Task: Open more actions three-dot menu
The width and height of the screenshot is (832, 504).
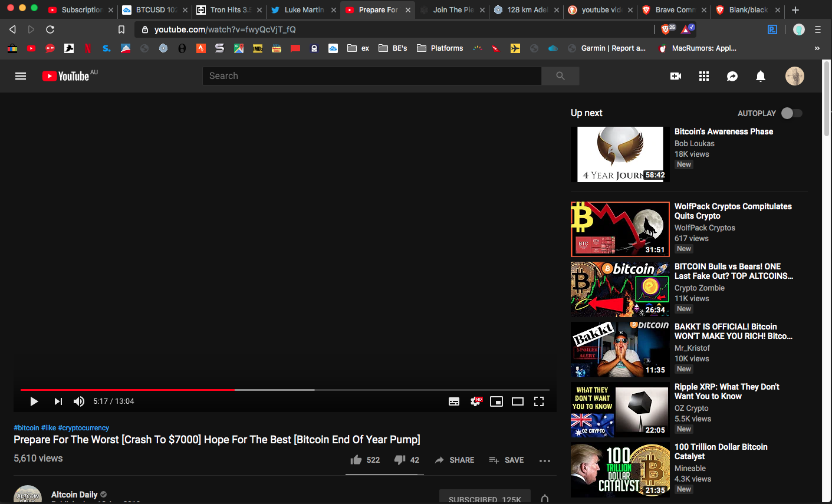Action: pyautogui.click(x=545, y=460)
